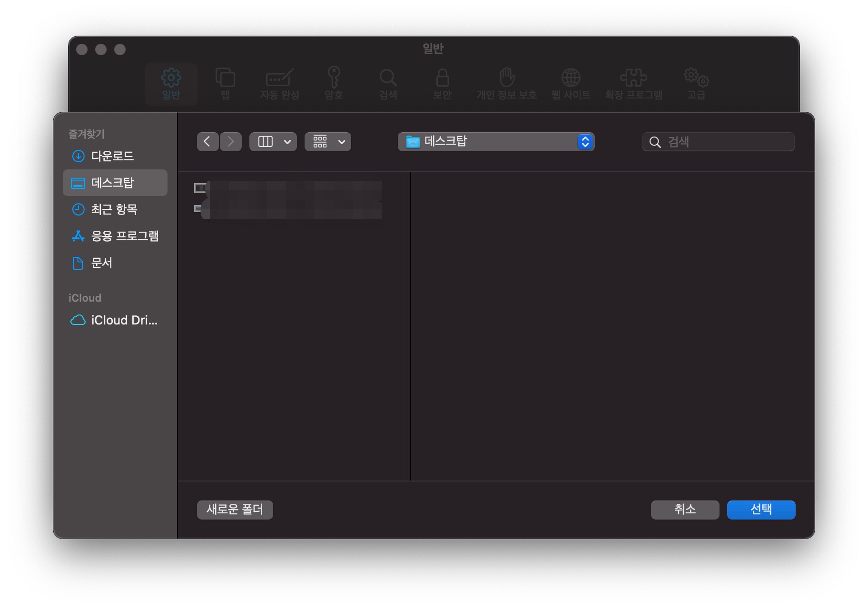The height and width of the screenshot is (609, 868).
Task: Cancel the dialog with 취소
Action: pos(685,510)
